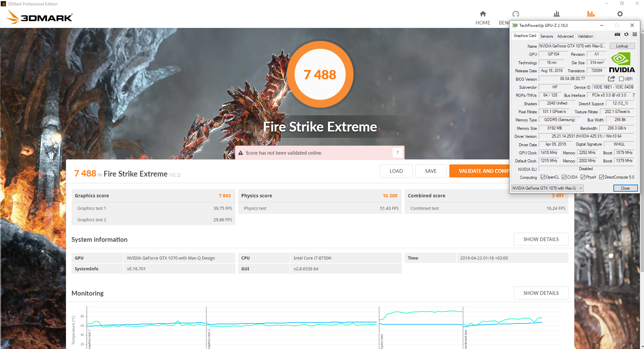Click VALIDATE AND COMPARE button
644x349 pixels.
pyautogui.click(x=479, y=171)
